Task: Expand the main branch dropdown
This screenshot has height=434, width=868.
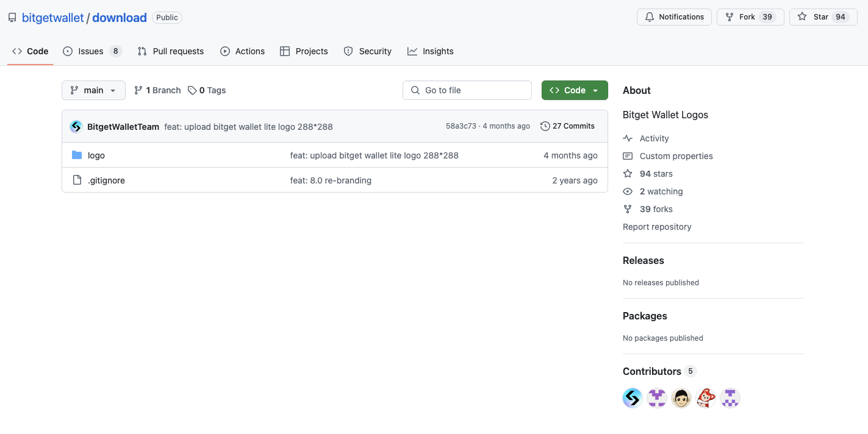Action: [93, 90]
